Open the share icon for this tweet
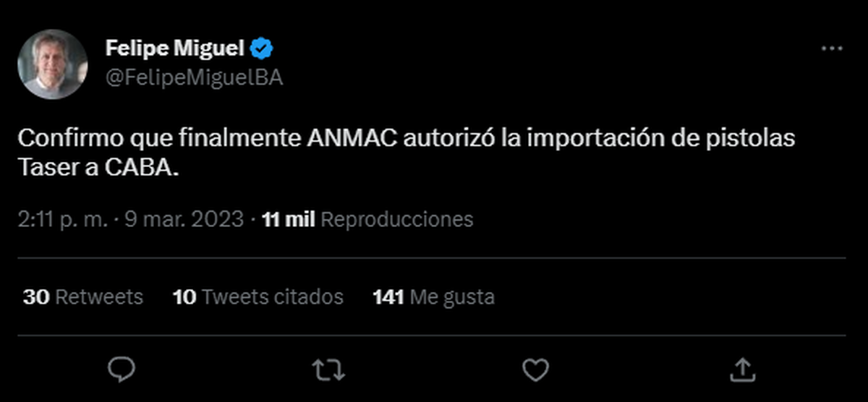This screenshot has height=402, width=868. click(741, 370)
